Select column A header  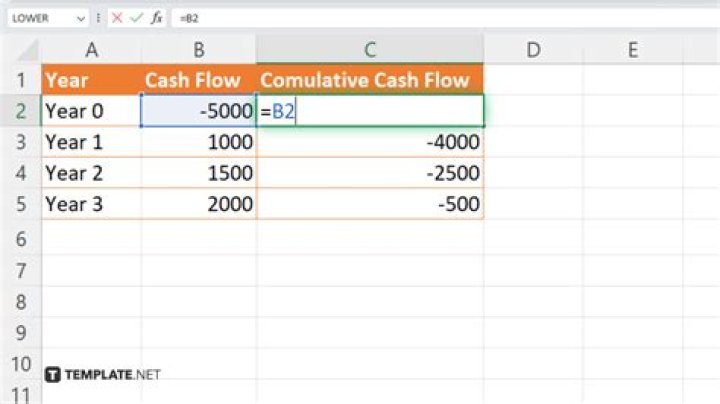tap(91, 50)
